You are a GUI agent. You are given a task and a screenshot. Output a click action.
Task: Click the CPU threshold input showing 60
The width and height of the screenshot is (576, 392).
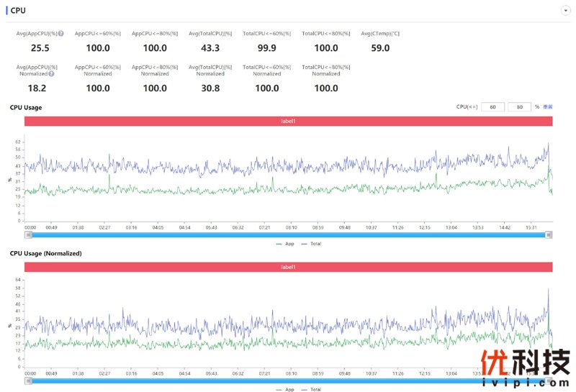click(x=492, y=106)
